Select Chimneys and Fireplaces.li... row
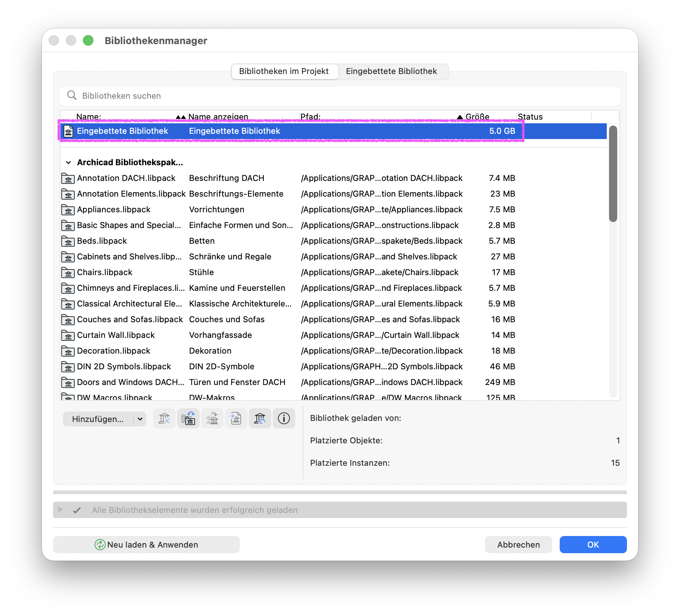 (334, 288)
